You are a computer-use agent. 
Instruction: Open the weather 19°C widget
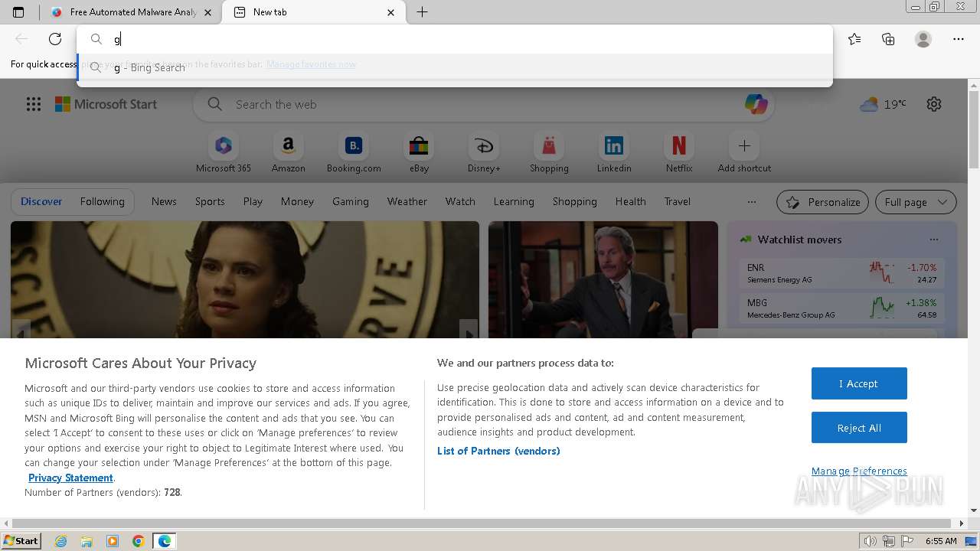(x=884, y=104)
